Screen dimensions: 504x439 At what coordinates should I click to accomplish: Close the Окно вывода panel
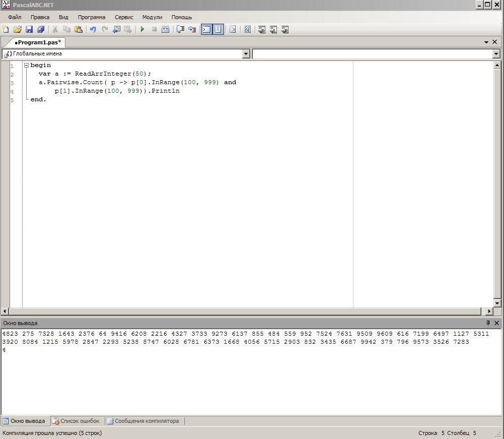click(497, 323)
